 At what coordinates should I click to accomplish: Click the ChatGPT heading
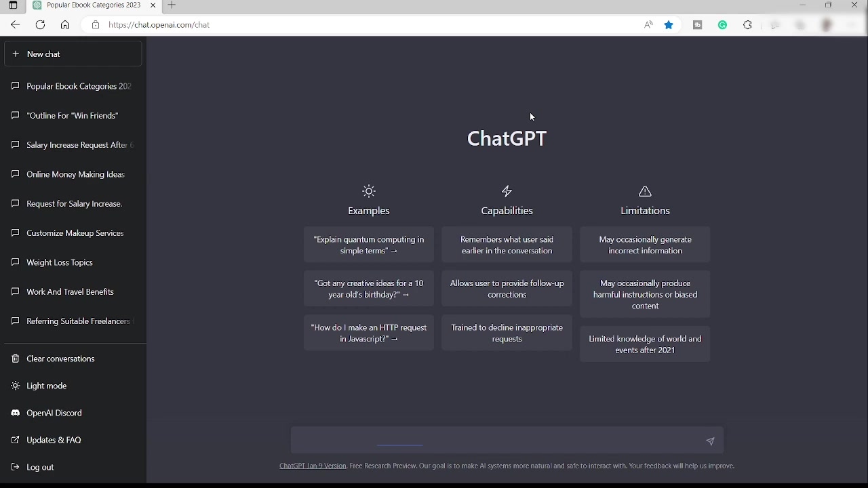507,138
